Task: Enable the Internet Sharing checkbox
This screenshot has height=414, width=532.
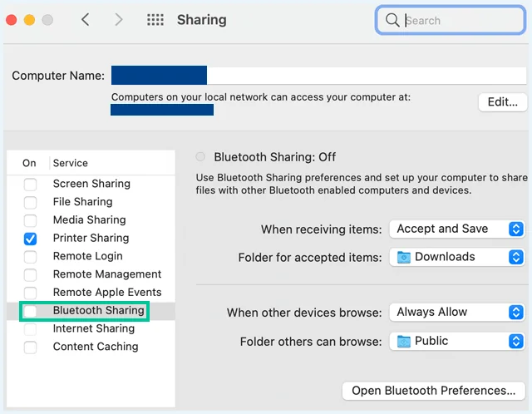Action: click(x=30, y=329)
